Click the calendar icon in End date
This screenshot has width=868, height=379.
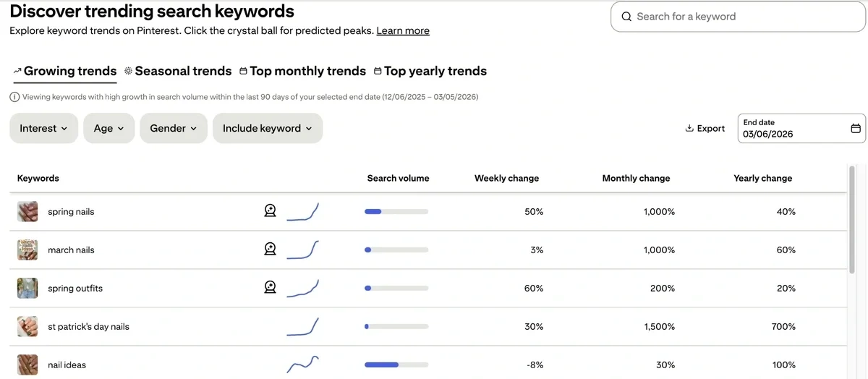(x=856, y=129)
